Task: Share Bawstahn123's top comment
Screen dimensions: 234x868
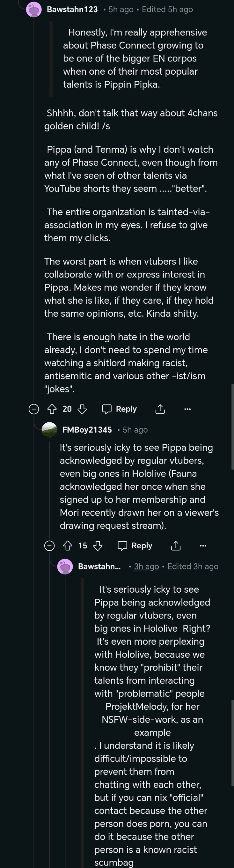Action: click(x=160, y=409)
